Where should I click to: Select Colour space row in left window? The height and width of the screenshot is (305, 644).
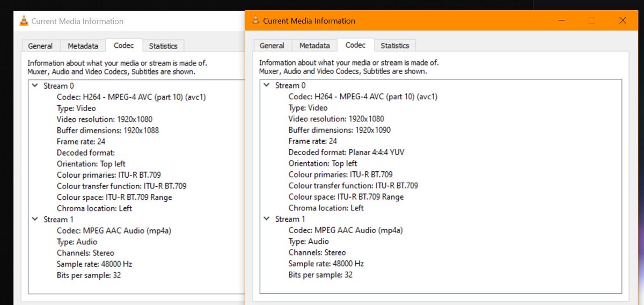coord(114,197)
